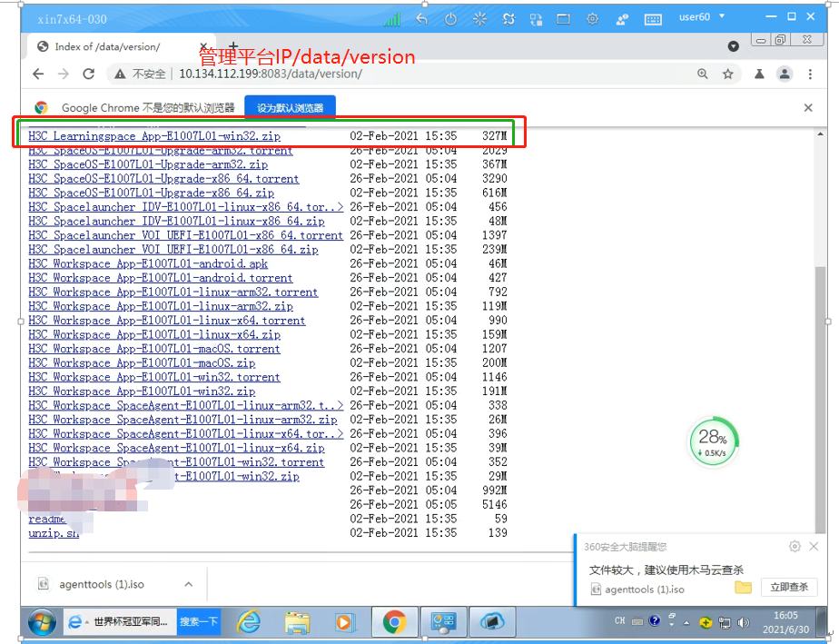
Task: Click the switch desktop icon in client toolbar
Action: (536, 20)
